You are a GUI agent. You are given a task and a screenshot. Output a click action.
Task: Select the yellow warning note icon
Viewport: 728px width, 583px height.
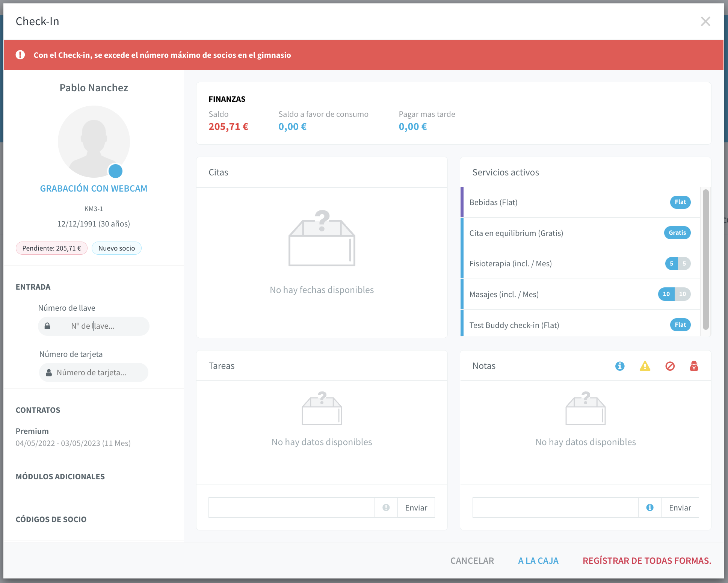click(x=645, y=366)
